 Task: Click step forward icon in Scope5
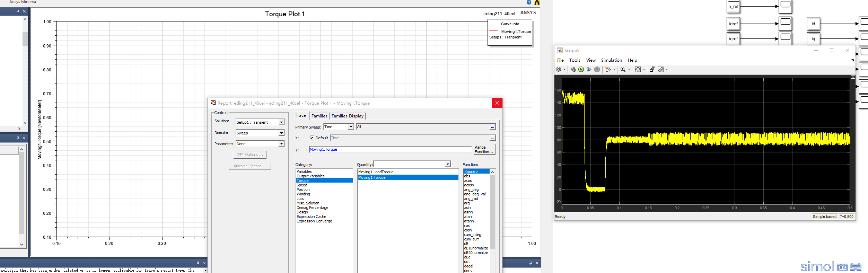589,69
